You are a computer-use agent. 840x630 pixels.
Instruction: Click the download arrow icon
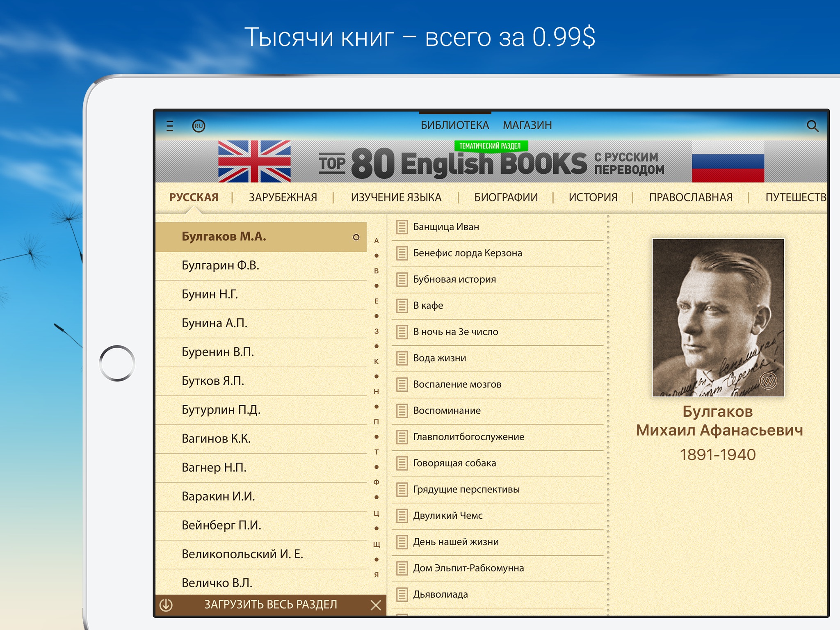(166, 605)
